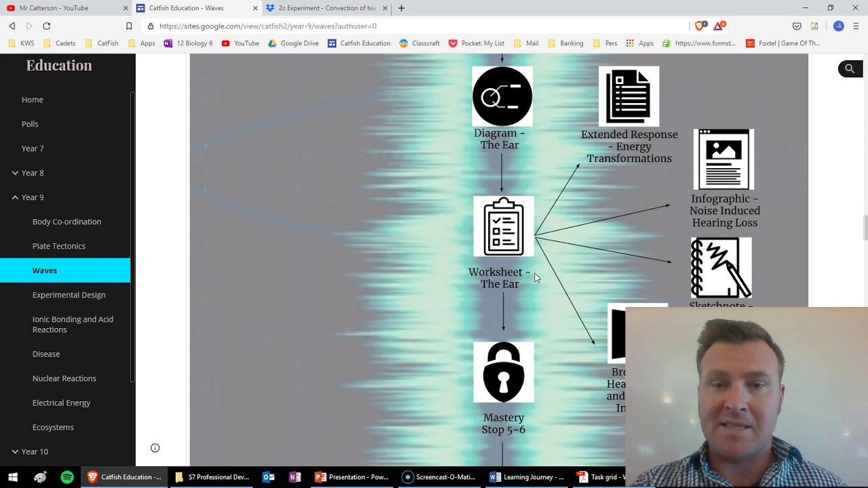Click the address bar URL field
Viewport: 868px width, 488px height.
point(414,26)
